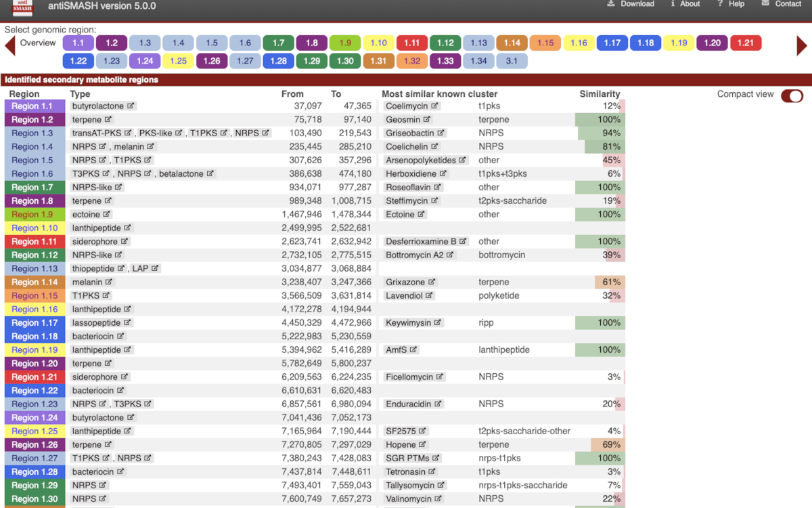Click the To value 5,416,289
This screenshot has width=812, height=508.
pos(351,350)
